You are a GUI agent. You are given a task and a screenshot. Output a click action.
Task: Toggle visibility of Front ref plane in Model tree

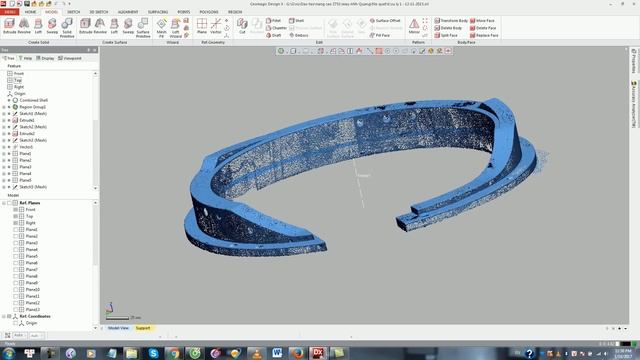[x=16, y=209]
